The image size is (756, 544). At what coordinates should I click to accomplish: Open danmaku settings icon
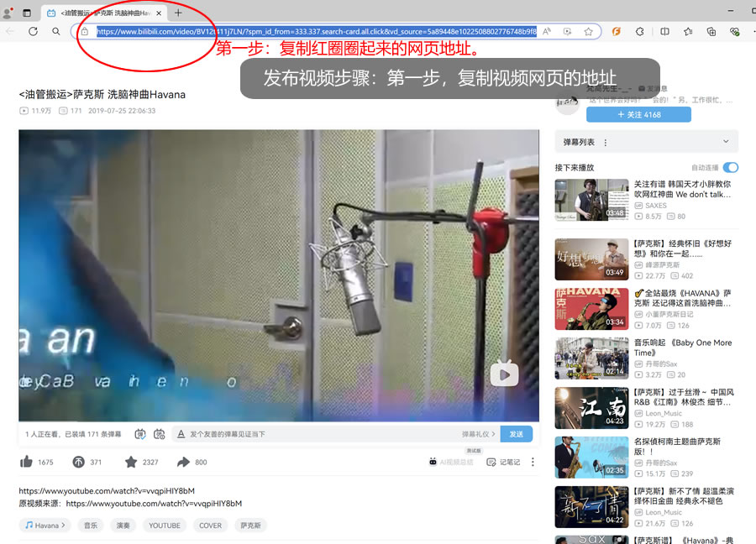[x=159, y=434]
